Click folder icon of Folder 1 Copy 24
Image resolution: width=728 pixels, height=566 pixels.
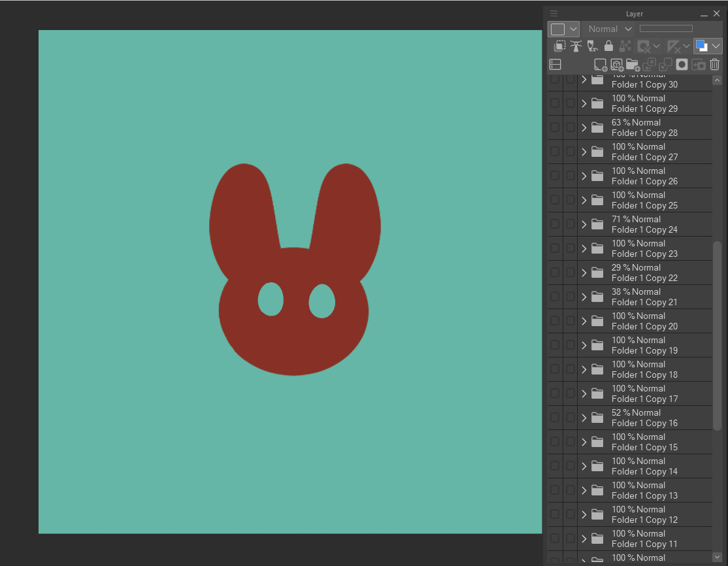tap(597, 224)
